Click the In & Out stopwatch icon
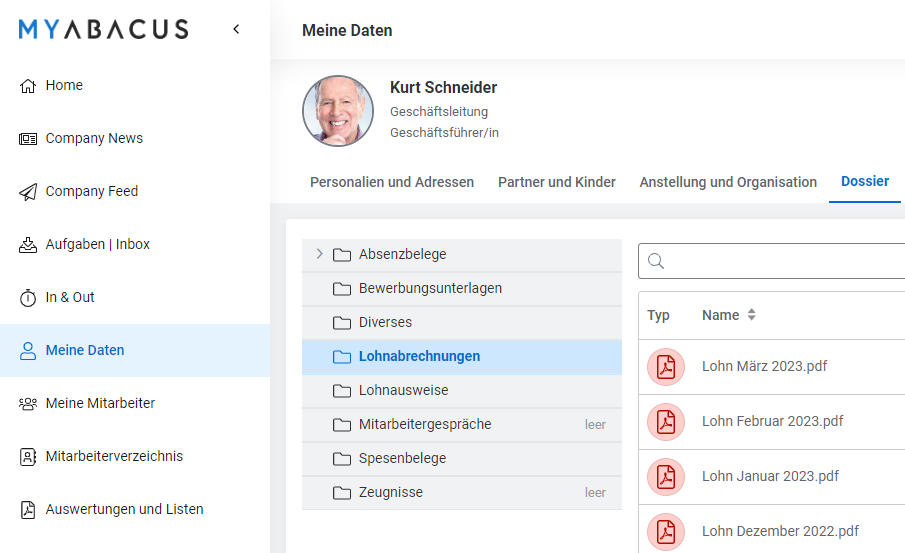905x553 pixels. point(28,298)
